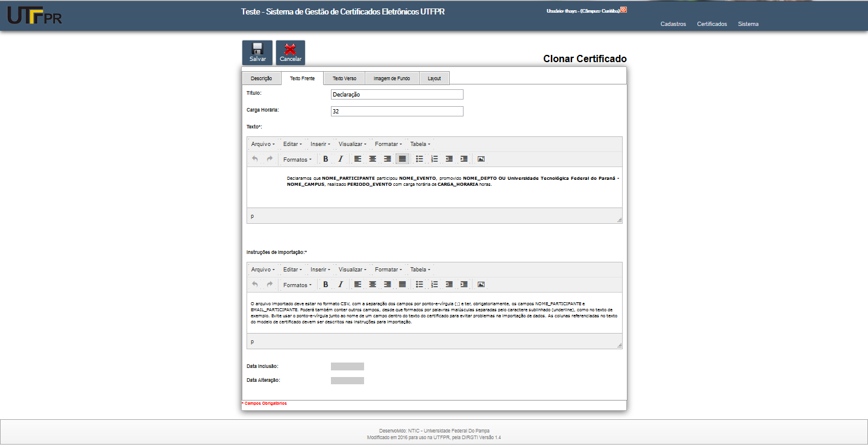Justify text in the Texto editor

pyautogui.click(x=402, y=159)
